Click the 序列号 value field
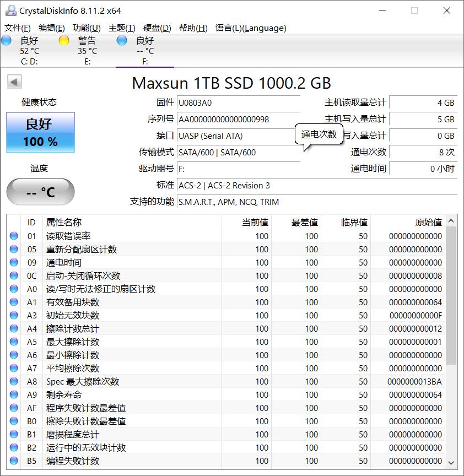Viewport: 464px width, 476px height. coord(238,119)
